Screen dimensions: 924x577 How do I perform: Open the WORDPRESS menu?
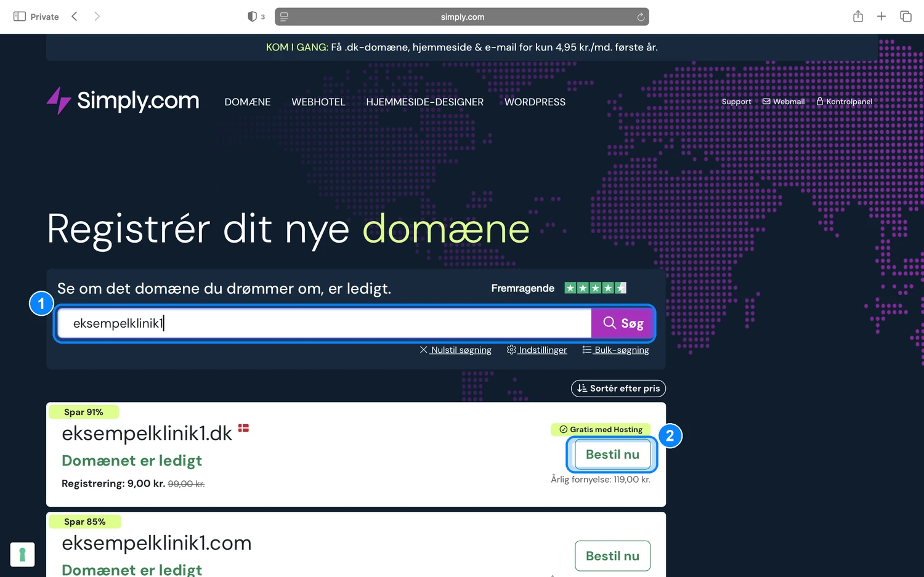tap(535, 102)
